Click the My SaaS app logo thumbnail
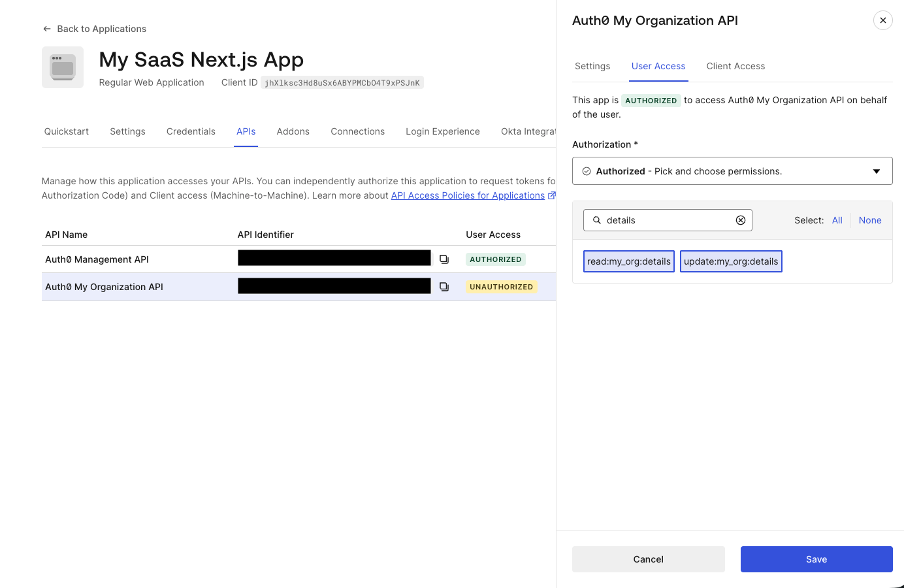This screenshot has width=904, height=588. click(x=63, y=67)
